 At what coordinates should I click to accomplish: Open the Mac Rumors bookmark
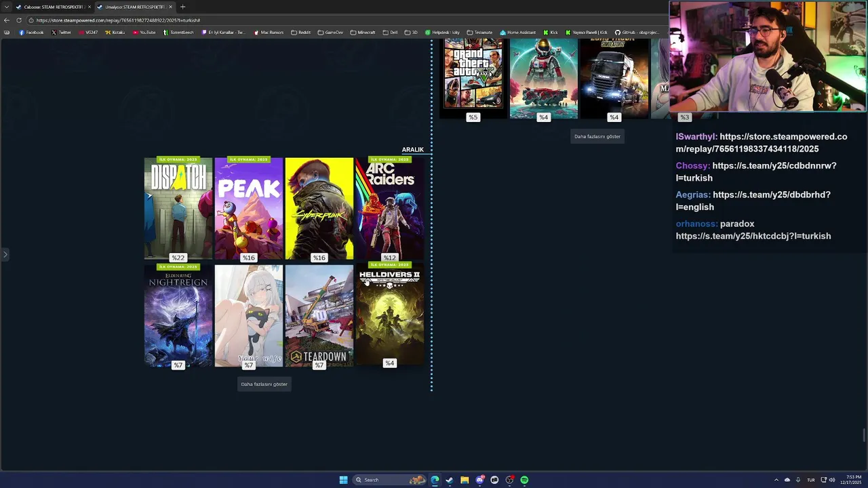[x=269, y=33]
